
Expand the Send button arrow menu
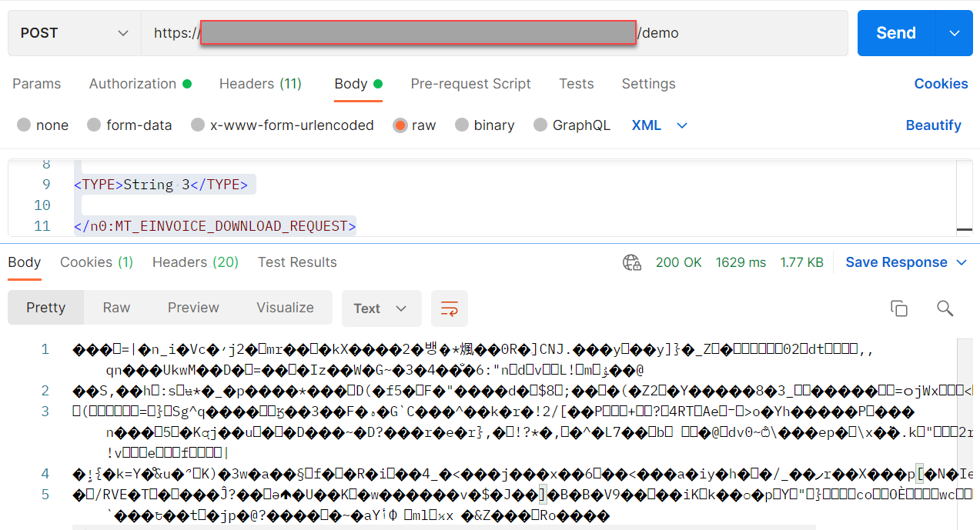[955, 33]
